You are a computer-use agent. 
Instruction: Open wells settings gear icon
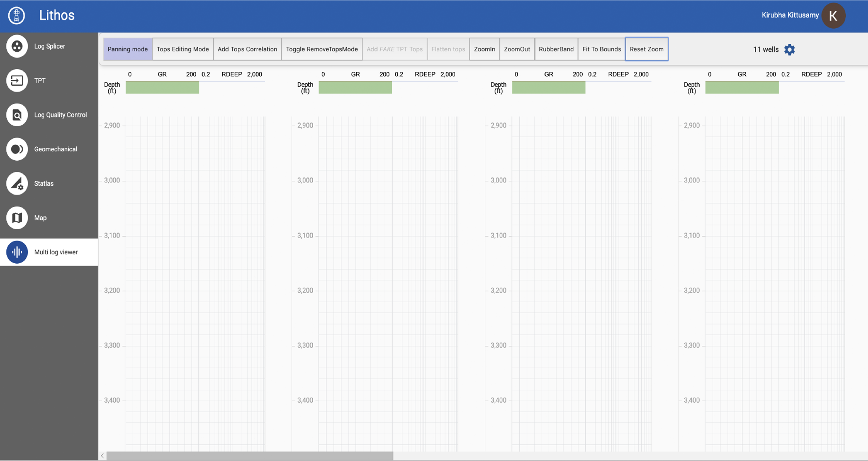pyautogui.click(x=790, y=50)
